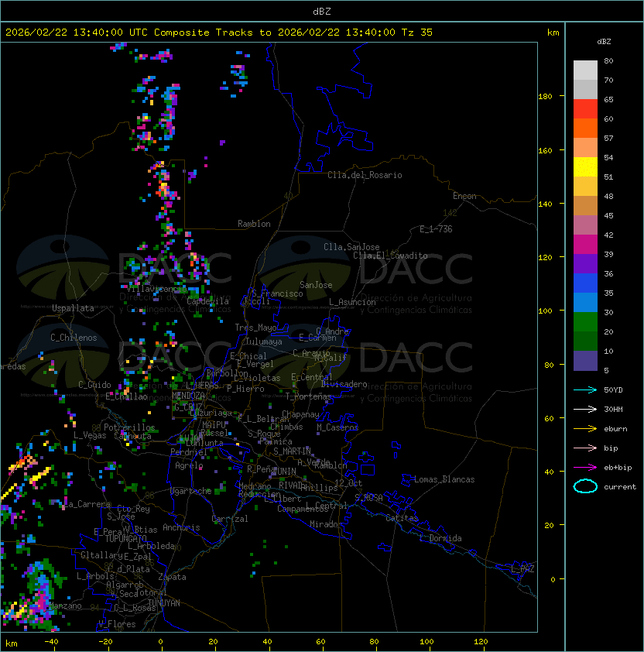Click the 'Carrizal' map label
Screen dimensions: 644x652
click(x=229, y=519)
